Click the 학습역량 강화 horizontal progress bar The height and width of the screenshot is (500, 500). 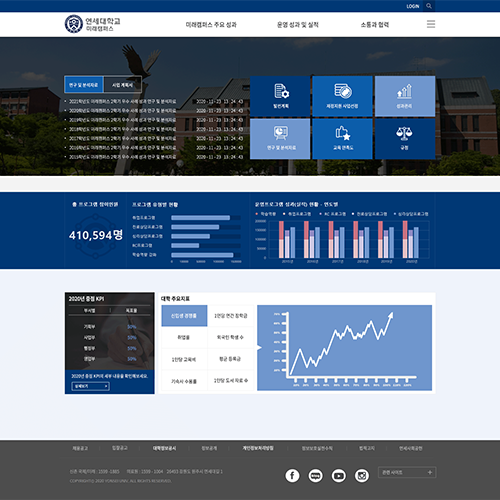point(206,255)
